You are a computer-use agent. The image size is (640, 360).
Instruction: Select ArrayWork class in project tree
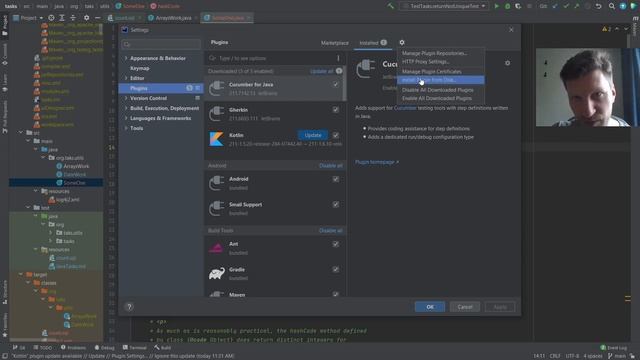pos(76,166)
